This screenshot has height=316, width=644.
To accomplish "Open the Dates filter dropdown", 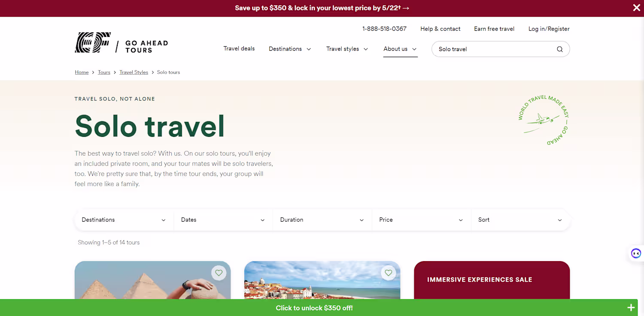I will tap(223, 220).
